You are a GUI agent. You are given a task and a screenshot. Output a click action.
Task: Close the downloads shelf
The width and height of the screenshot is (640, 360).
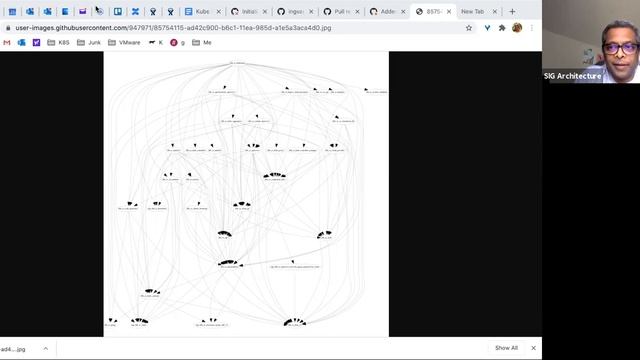[x=533, y=348]
